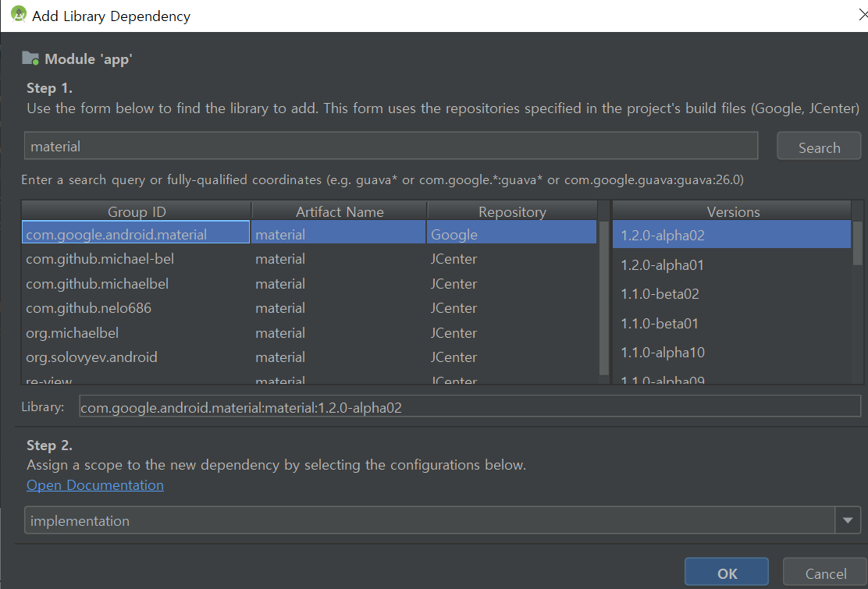
Task: Open the Open Documentation link
Action: coord(95,485)
